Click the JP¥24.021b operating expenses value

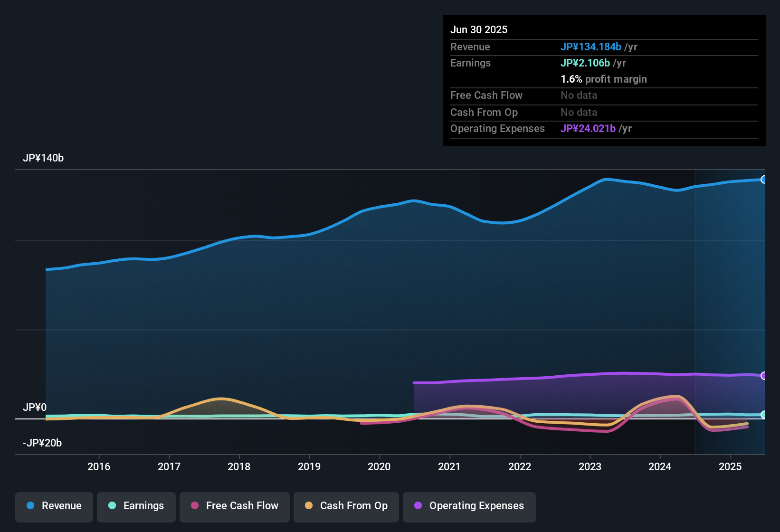pos(588,128)
